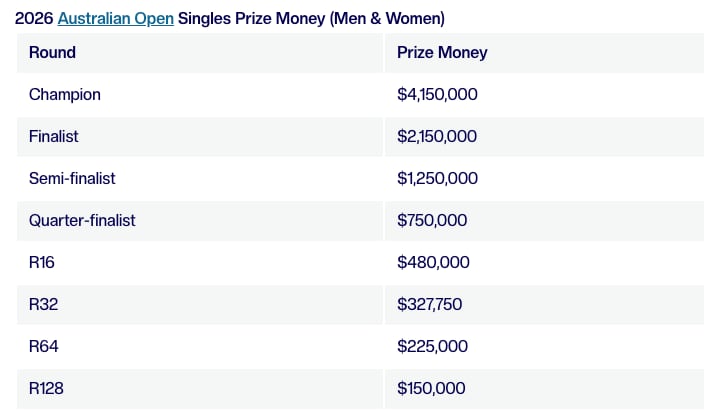Click the $2,150,000 prize amount
721x418 pixels.
(437, 136)
